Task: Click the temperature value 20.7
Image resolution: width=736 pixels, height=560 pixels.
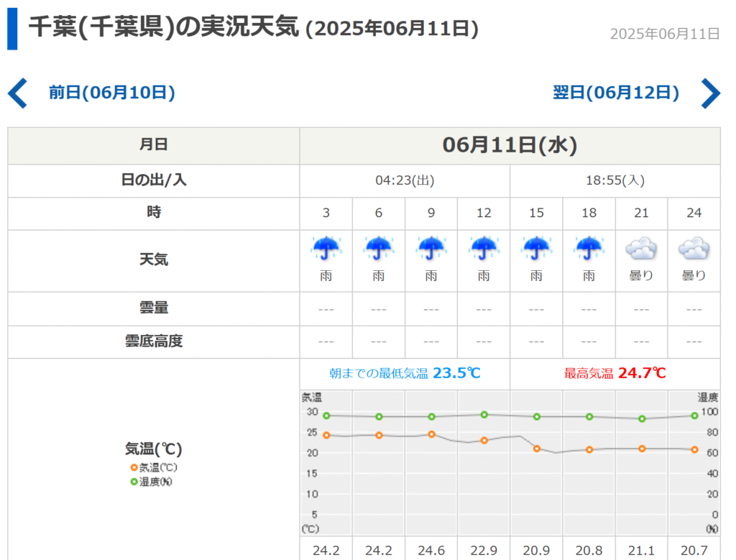Action: tap(694, 550)
